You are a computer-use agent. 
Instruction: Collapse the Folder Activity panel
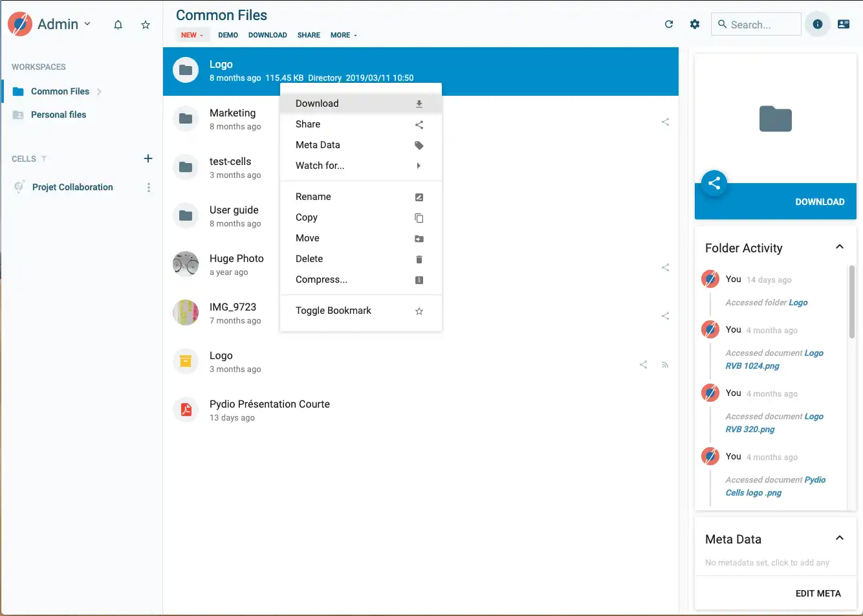[840, 247]
